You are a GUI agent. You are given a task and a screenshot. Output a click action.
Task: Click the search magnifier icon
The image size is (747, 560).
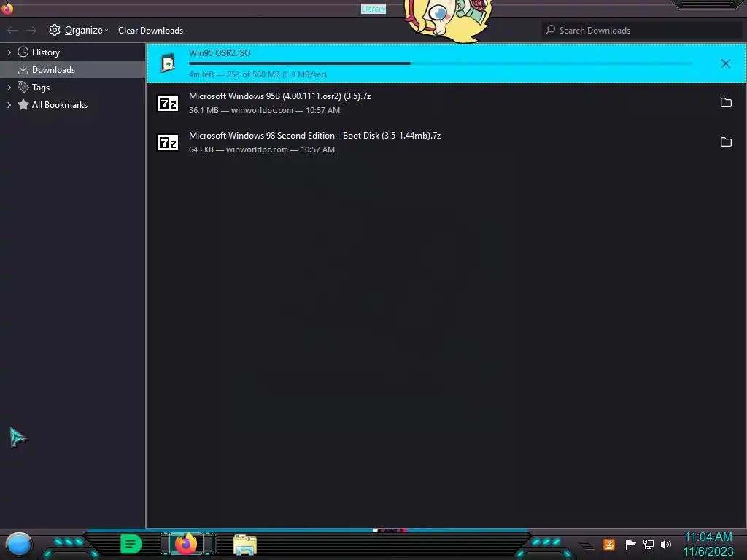point(550,30)
